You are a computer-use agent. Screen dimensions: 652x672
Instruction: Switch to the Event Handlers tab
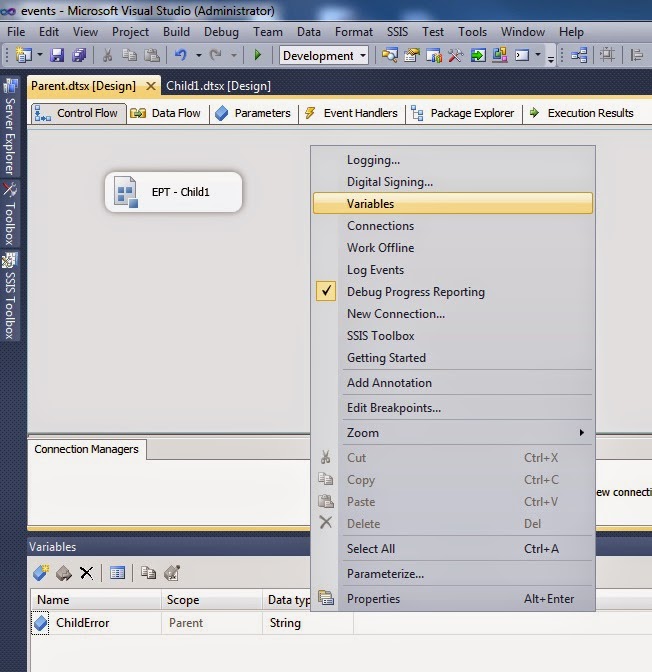pos(351,113)
